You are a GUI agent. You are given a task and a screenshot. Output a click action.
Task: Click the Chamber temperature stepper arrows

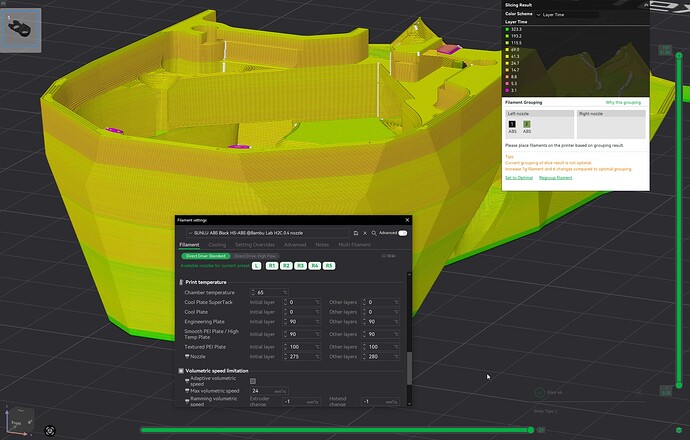253,293
